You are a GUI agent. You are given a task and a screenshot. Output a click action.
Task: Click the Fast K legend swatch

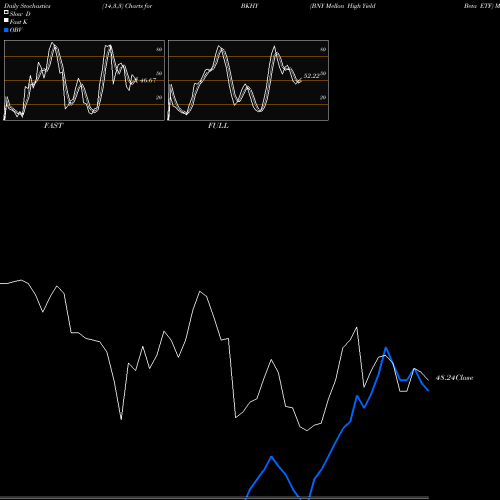pyautogui.click(x=6, y=20)
